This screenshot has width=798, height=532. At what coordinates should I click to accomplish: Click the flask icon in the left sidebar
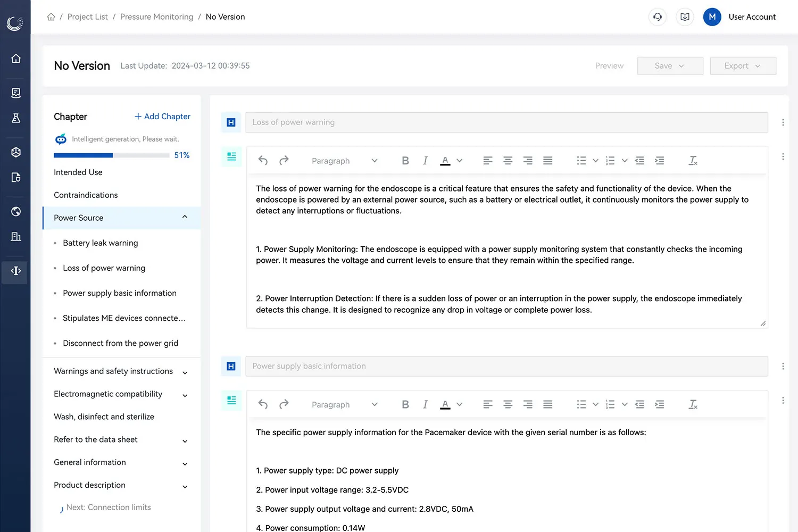click(15, 118)
